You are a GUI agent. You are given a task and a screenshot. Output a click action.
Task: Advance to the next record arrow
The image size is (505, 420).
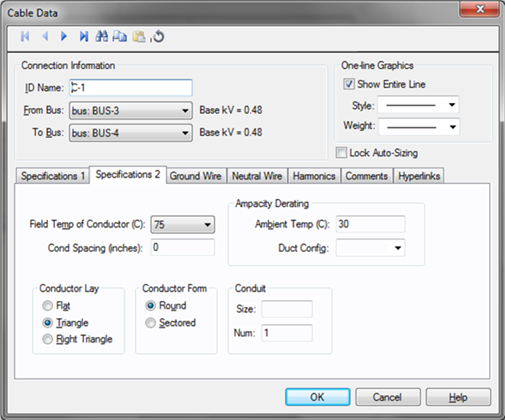(63, 37)
